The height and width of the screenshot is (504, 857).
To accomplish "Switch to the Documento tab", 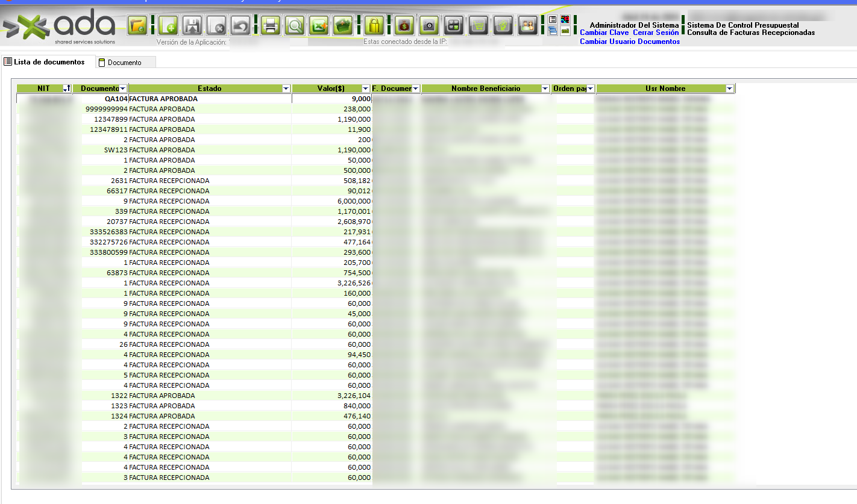I will [x=124, y=63].
